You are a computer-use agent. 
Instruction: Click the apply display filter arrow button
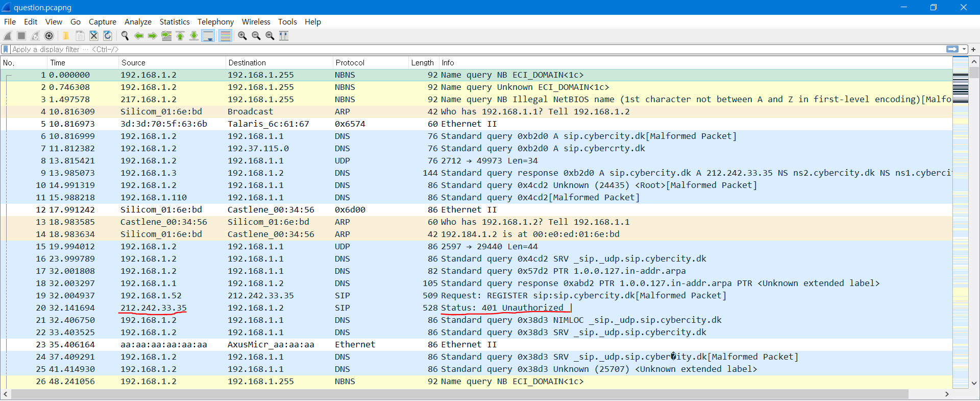coord(952,50)
